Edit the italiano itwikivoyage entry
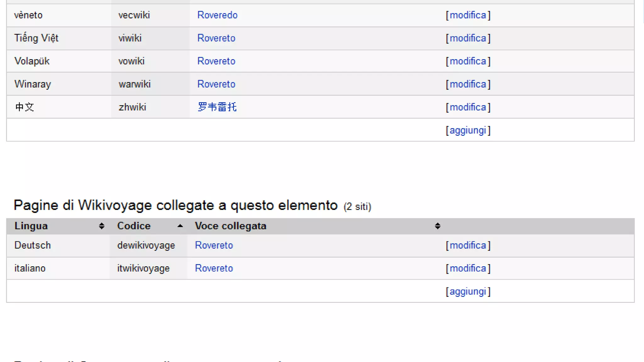 pos(468,268)
